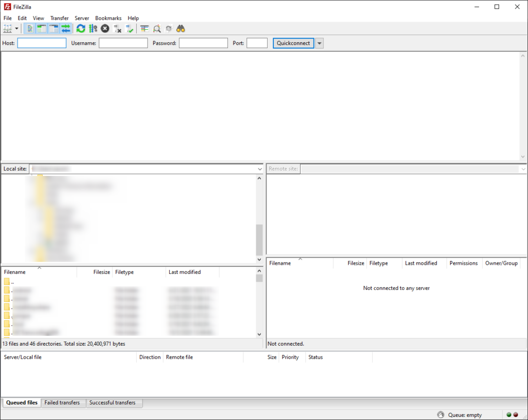Sort local files by Filename column
The image size is (528, 420).
pos(39,272)
